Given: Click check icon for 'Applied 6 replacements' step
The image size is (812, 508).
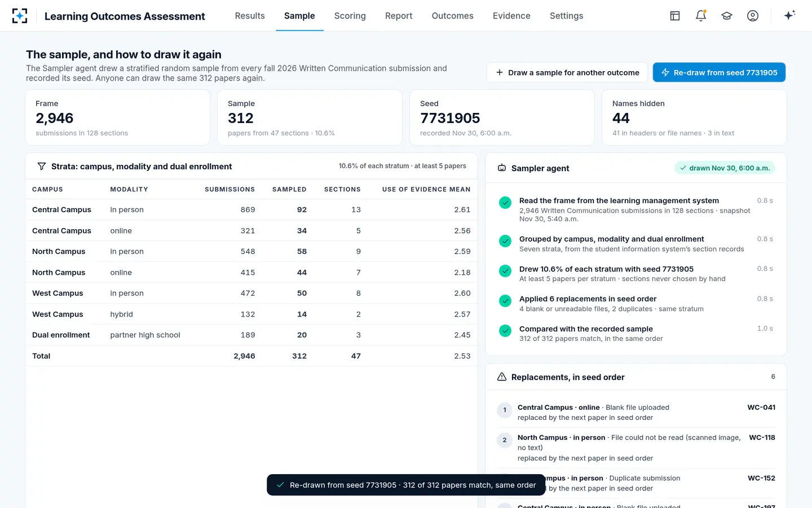Looking at the screenshot, I should [505, 301].
